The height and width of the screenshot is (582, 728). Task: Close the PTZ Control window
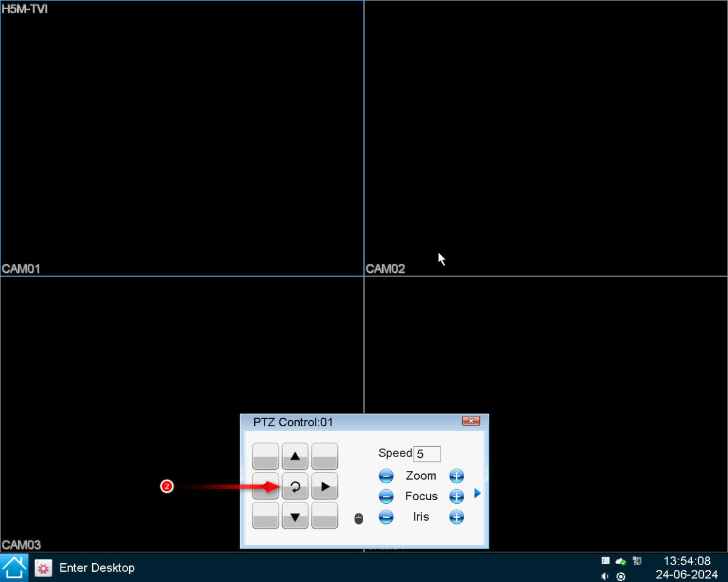click(471, 421)
